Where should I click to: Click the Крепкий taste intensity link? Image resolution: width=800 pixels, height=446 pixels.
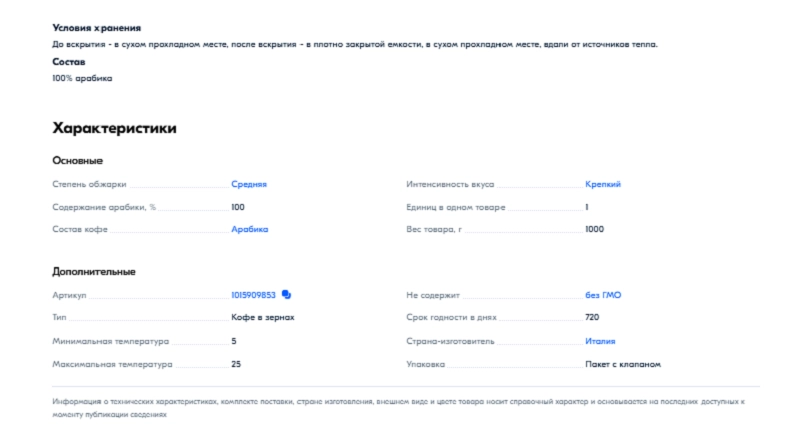pyautogui.click(x=603, y=184)
